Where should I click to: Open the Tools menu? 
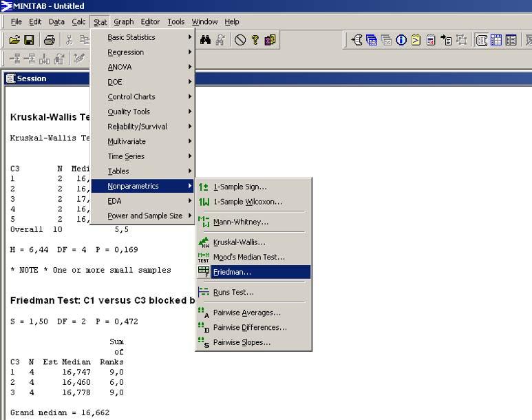176,22
